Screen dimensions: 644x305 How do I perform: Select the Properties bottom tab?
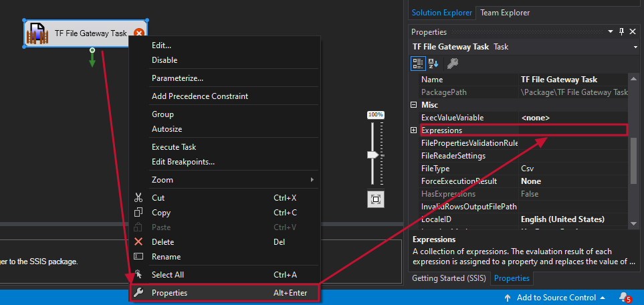tap(512, 278)
